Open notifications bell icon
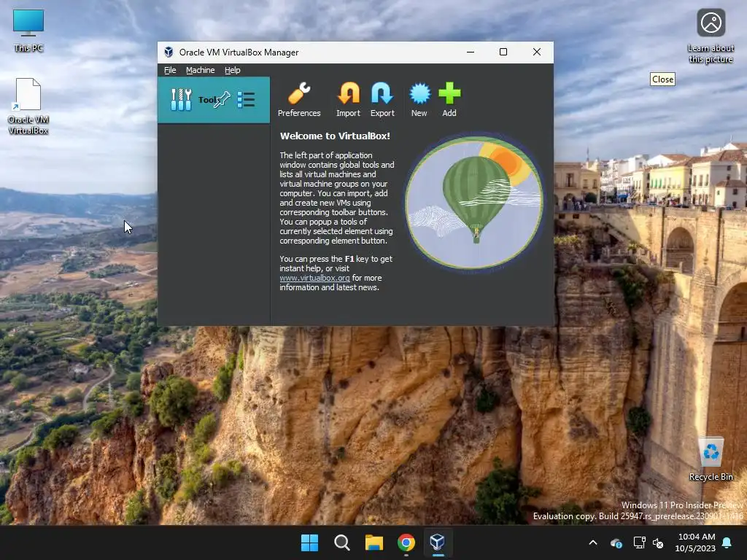 pos(727,542)
